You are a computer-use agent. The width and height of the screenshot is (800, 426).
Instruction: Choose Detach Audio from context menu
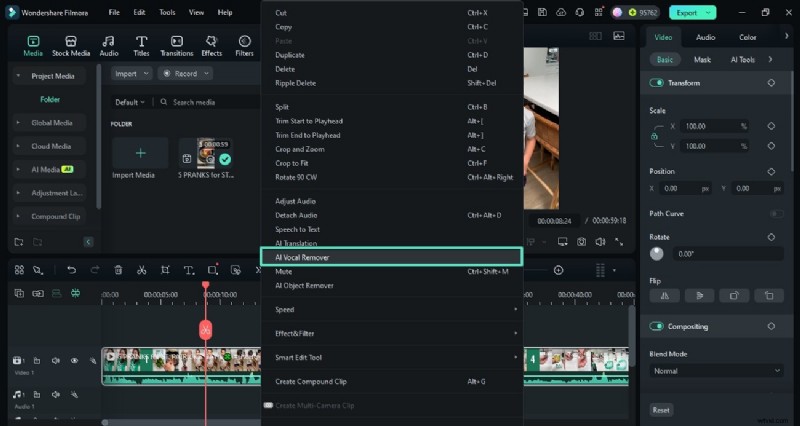click(392, 215)
